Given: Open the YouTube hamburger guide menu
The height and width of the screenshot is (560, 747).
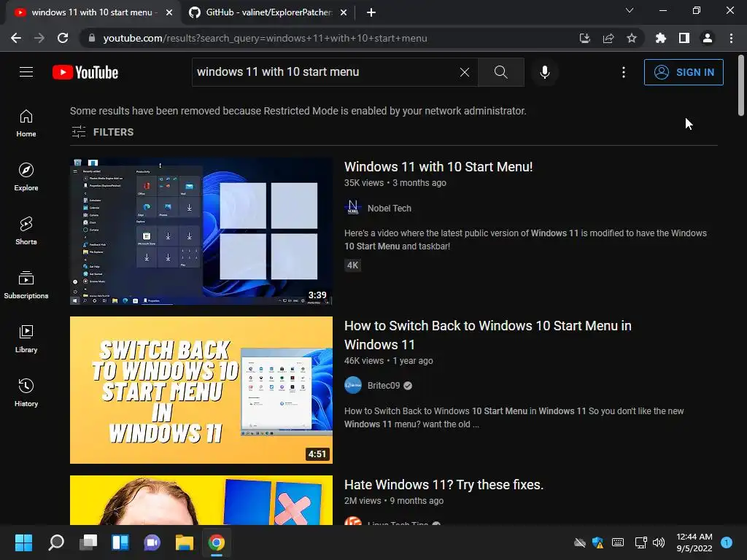Looking at the screenshot, I should click(x=26, y=72).
